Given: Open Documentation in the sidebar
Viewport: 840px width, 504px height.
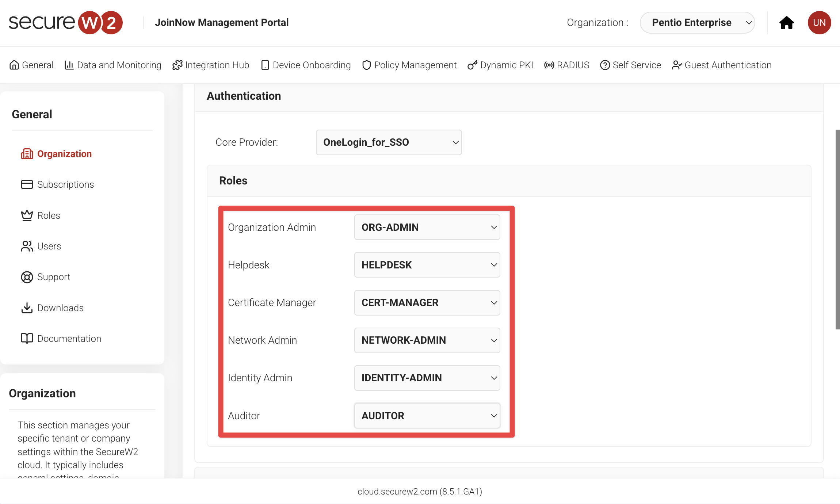Looking at the screenshot, I should (61, 339).
